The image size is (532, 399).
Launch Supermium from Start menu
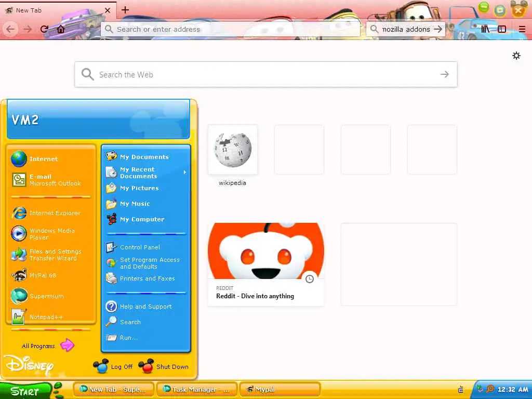tap(51, 296)
